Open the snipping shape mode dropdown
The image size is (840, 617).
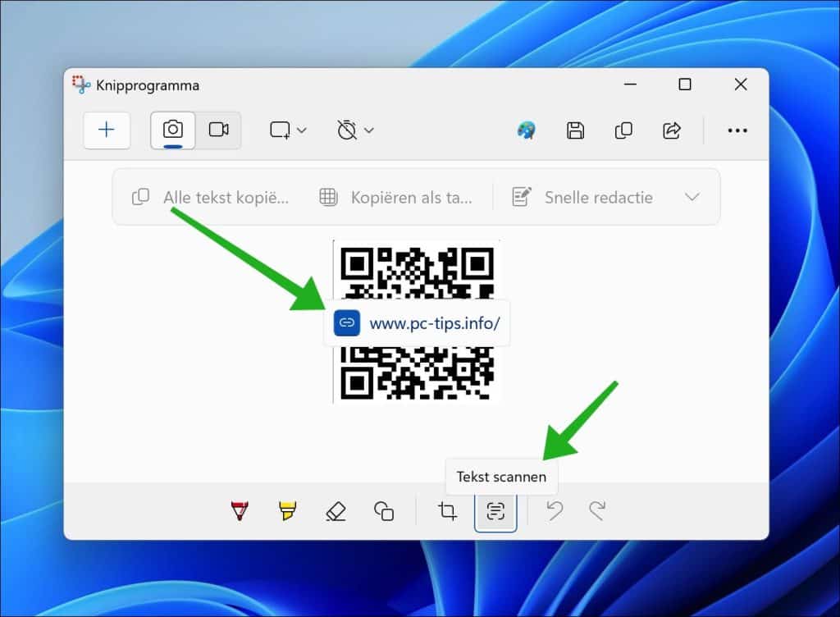point(288,130)
